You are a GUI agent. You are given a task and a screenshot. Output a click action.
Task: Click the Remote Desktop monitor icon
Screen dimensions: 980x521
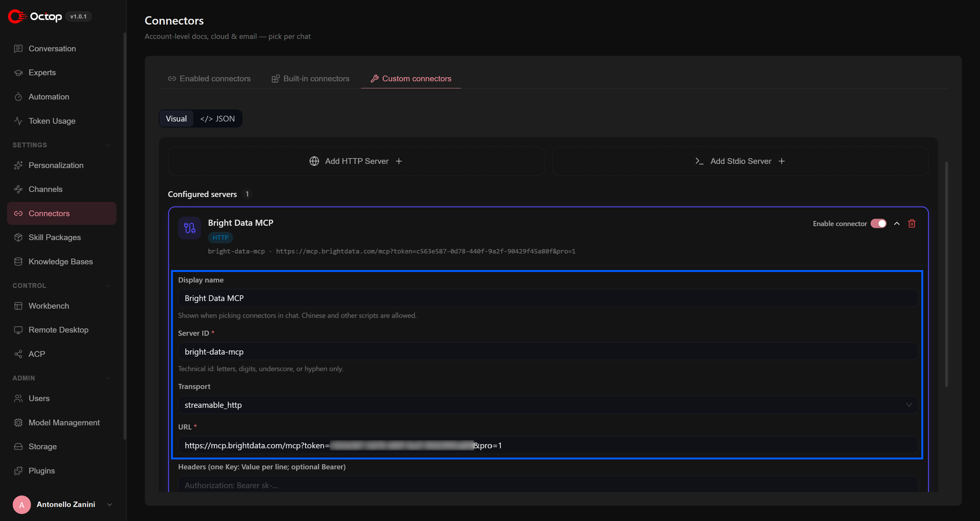[18, 330]
